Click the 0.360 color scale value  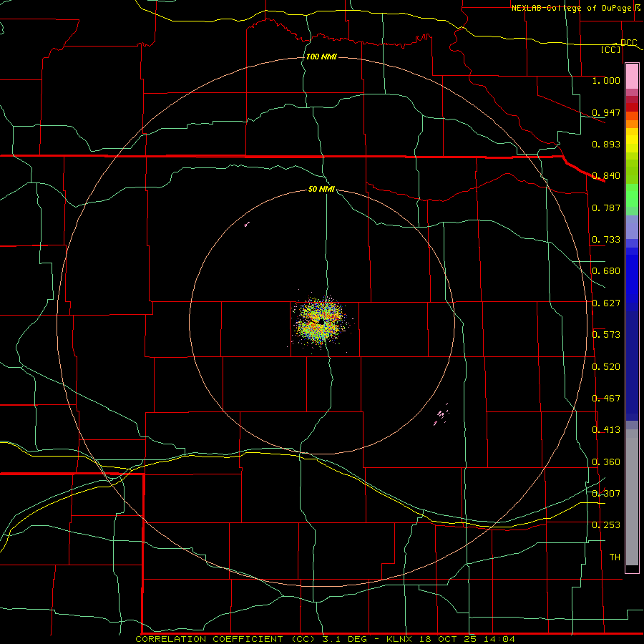pyautogui.click(x=606, y=462)
